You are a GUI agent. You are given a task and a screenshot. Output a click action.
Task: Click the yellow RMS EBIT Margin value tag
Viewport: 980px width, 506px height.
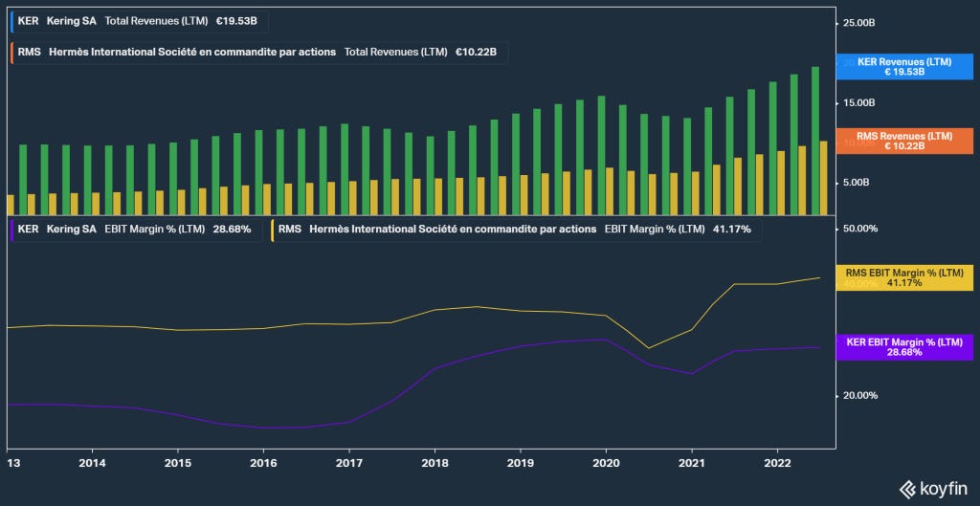(904, 278)
